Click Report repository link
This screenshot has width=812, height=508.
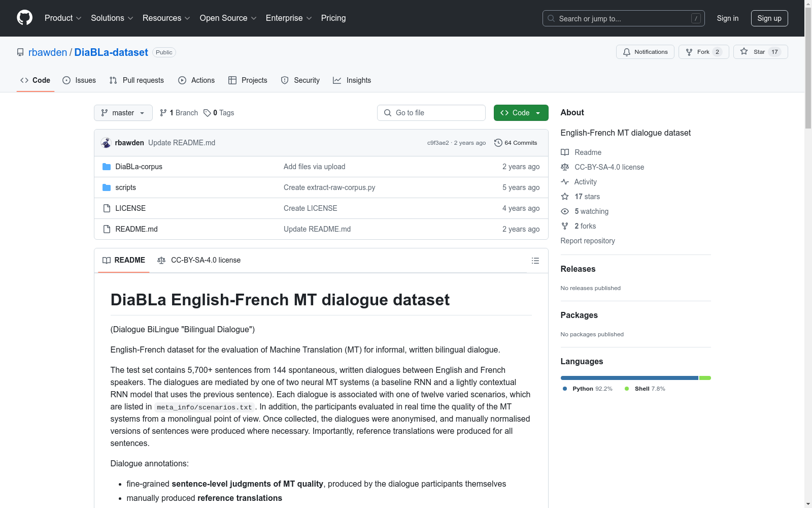[x=588, y=241]
